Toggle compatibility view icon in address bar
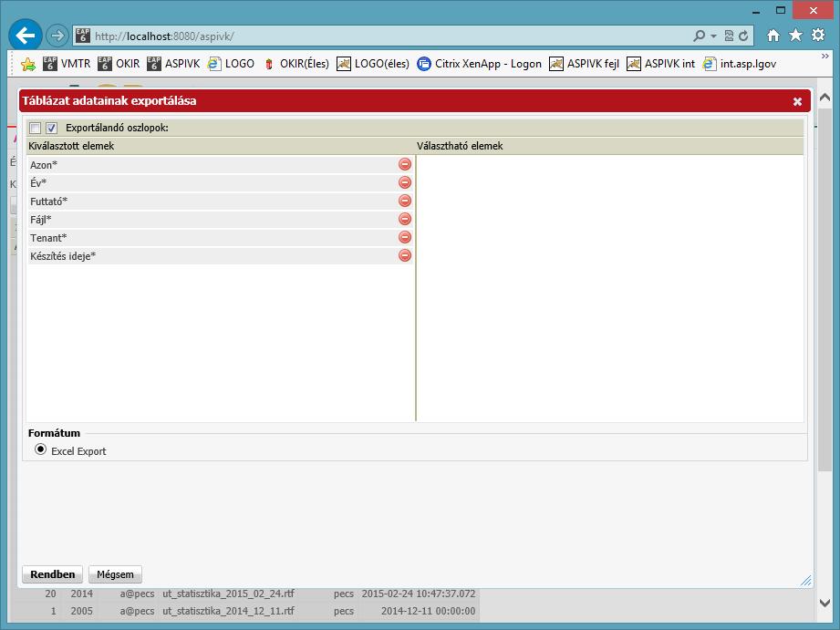Screen dimensions: 840x630 [729, 36]
